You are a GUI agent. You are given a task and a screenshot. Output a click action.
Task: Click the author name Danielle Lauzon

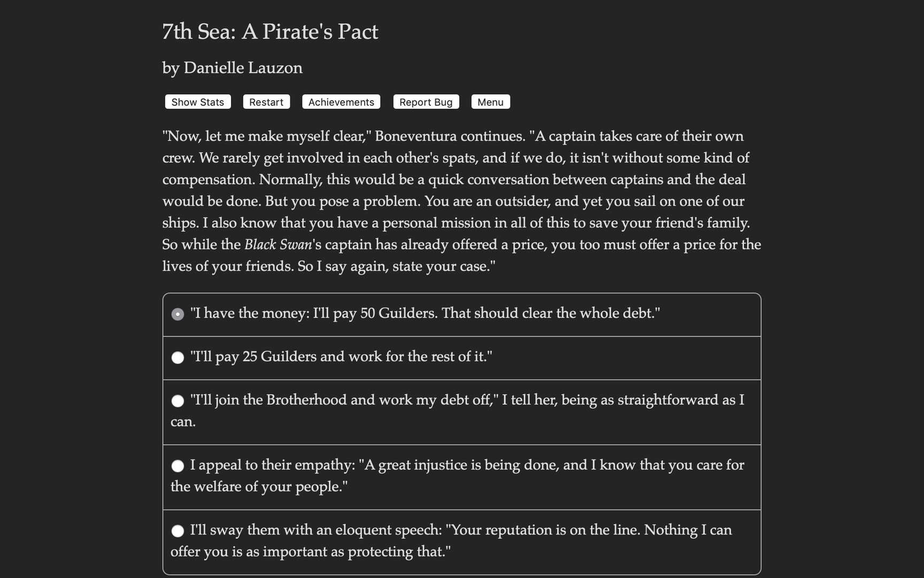click(x=232, y=68)
